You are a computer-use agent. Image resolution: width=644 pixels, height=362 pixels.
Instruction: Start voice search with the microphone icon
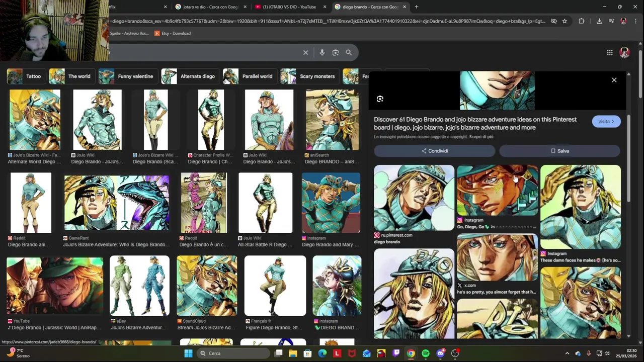pyautogui.click(x=322, y=52)
